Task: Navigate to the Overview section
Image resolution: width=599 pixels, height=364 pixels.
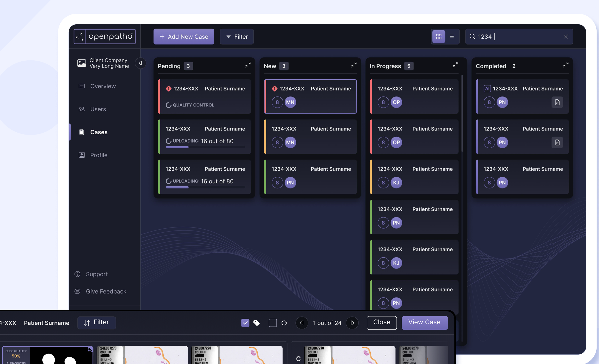Action: pos(103,86)
